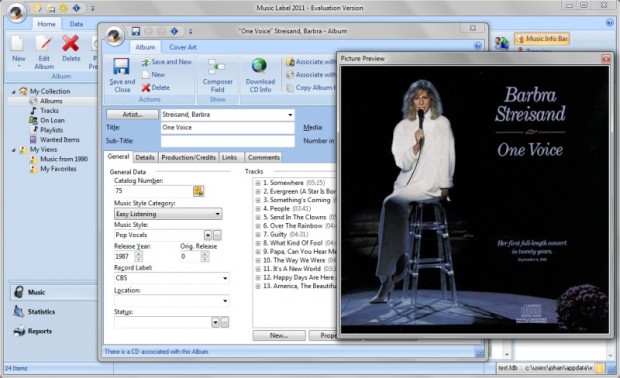Click red Delete icon in main ribbon
The height and width of the screenshot is (378, 620).
(x=70, y=43)
